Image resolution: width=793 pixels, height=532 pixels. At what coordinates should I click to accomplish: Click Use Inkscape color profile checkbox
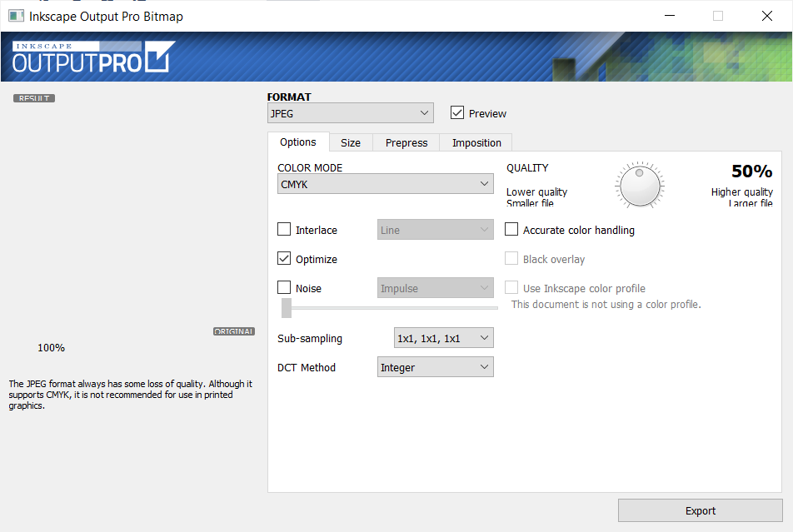click(x=511, y=288)
